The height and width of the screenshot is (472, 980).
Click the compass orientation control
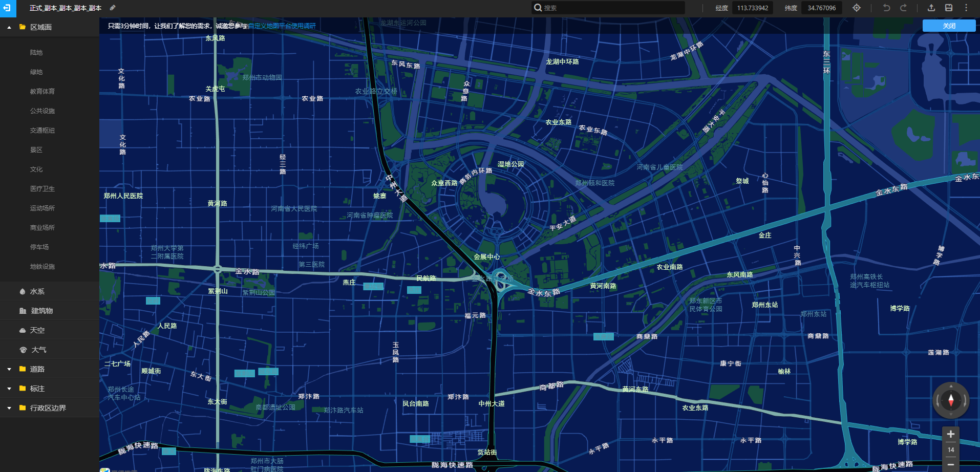(951, 400)
